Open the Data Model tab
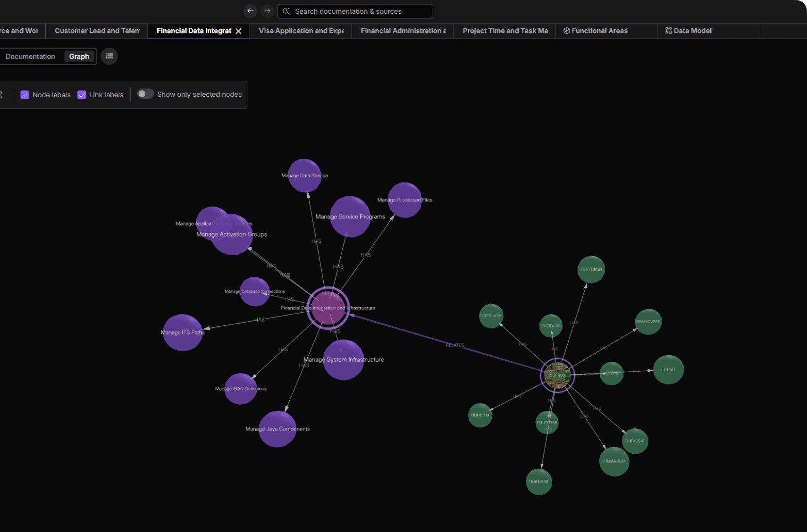Image resolution: width=807 pixels, height=532 pixels. [688, 31]
